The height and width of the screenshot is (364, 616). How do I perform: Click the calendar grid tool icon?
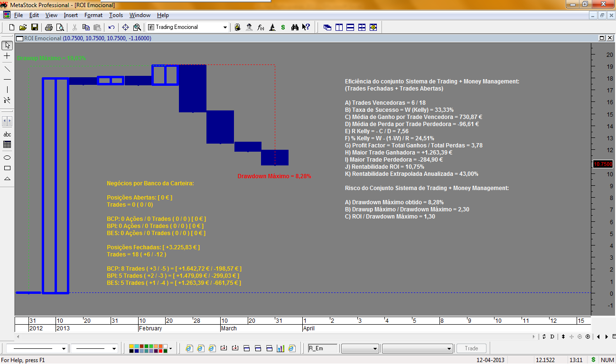click(x=7, y=145)
